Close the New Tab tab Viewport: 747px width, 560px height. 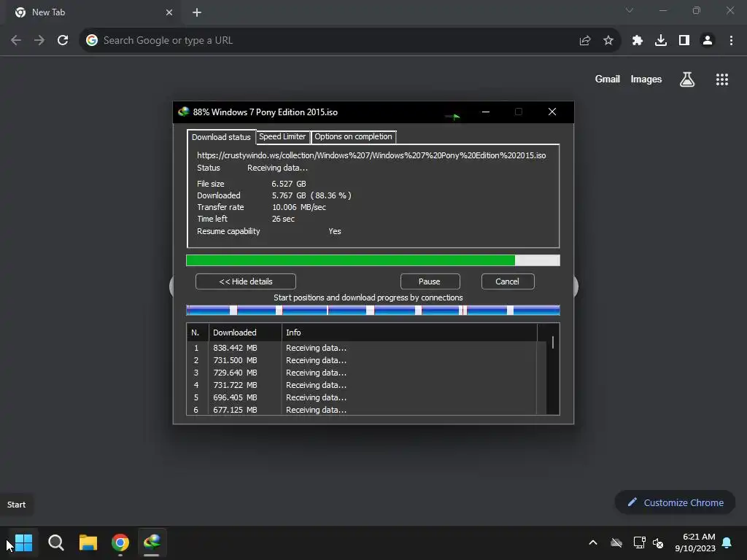169,12
